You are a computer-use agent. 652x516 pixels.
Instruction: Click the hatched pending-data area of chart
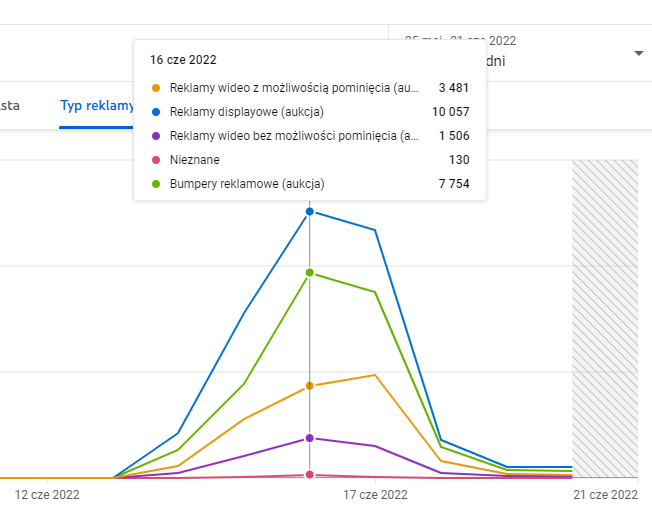tap(604, 318)
